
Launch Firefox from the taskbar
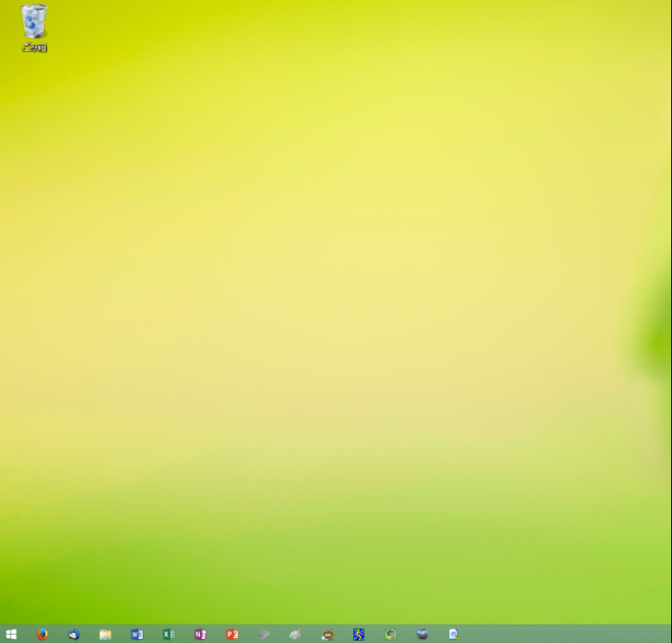(42, 635)
